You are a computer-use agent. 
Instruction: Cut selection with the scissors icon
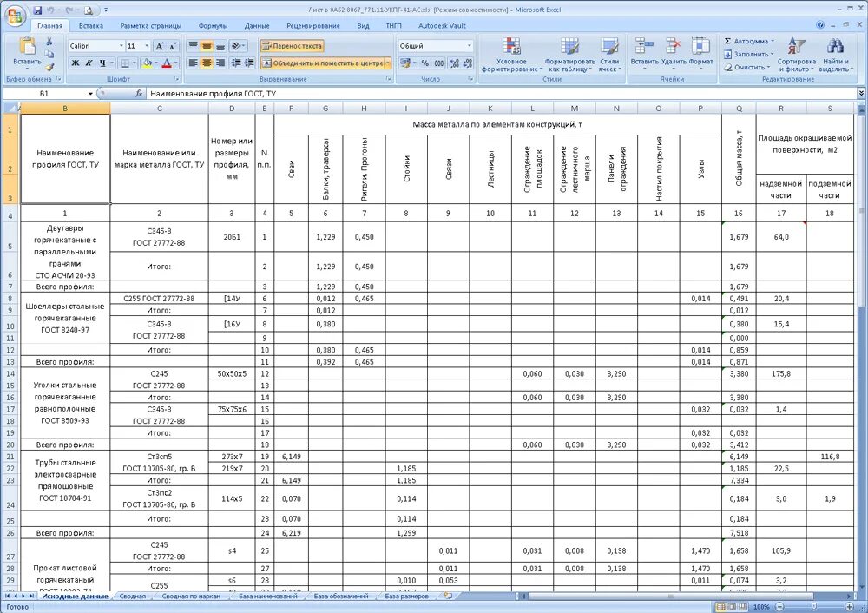point(49,42)
